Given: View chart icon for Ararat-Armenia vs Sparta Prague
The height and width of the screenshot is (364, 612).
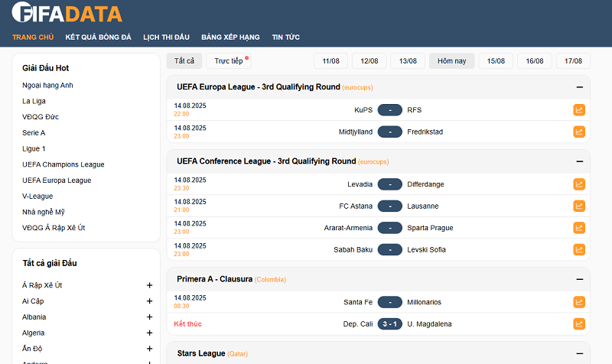Looking at the screenshot, I should tap(579, 228).
